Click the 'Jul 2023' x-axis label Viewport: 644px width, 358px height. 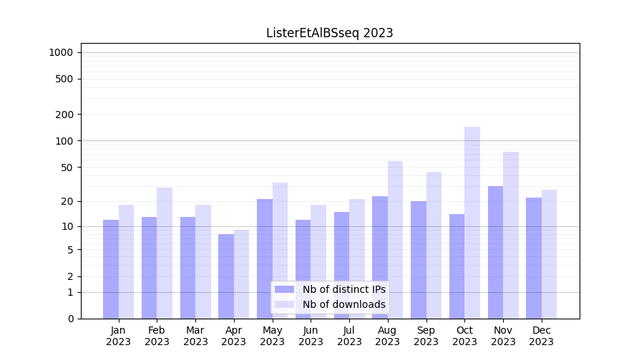349,336
